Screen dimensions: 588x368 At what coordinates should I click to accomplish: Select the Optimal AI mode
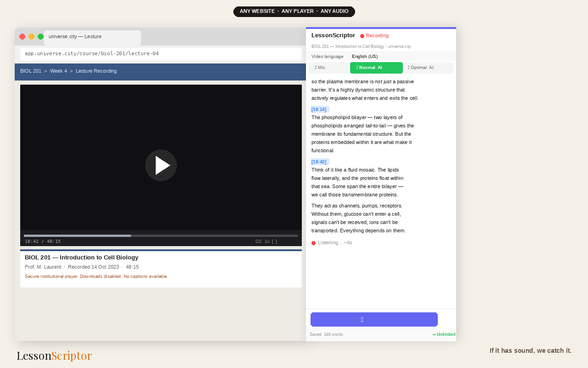[429, 68]
